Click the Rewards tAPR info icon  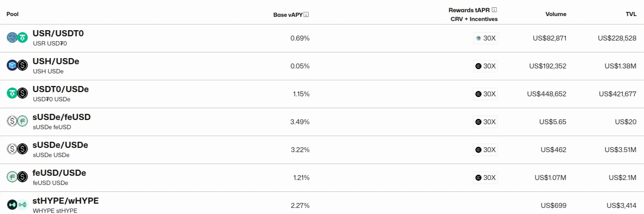click(x=494, y=10)
